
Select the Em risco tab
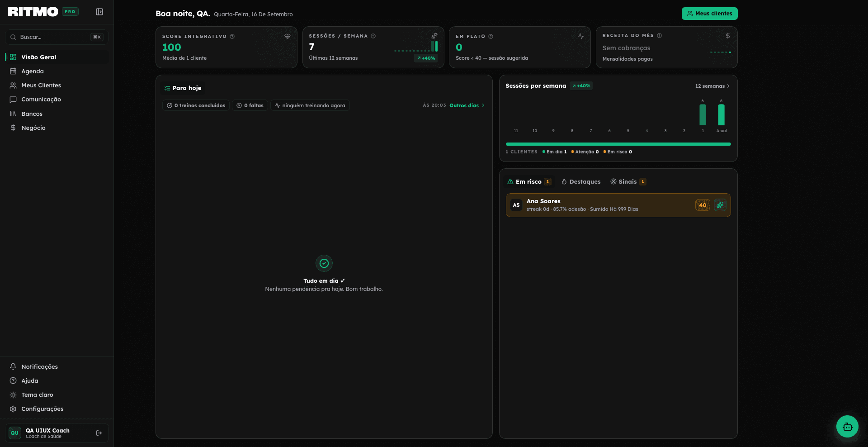click(x=529, y=181)
